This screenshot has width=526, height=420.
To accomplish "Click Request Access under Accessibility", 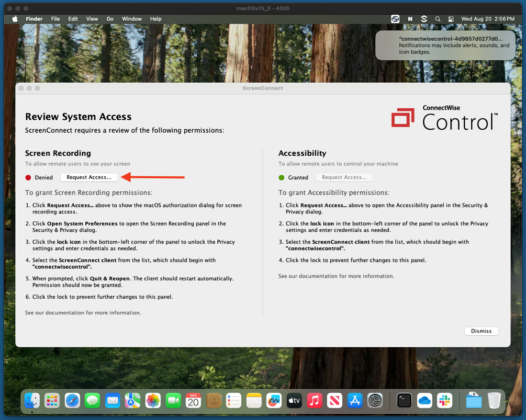I will [344, 177].
